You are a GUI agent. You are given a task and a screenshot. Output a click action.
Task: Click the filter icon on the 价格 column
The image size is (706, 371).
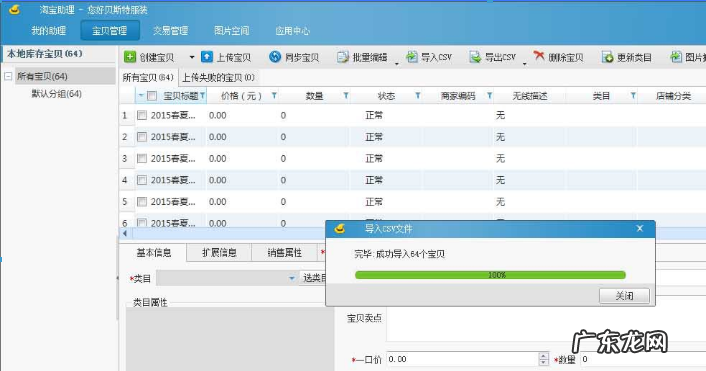pyautogui.click(x=274, y=95)
